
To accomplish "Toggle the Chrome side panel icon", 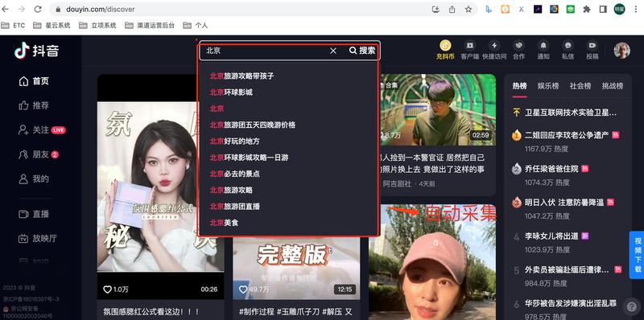I will click(x=603, y=9).
